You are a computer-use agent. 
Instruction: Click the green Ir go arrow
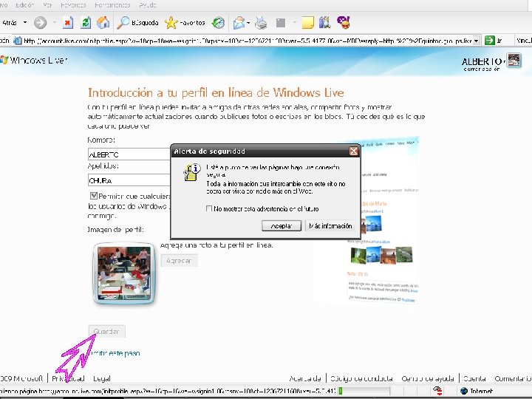coord(490,41)
